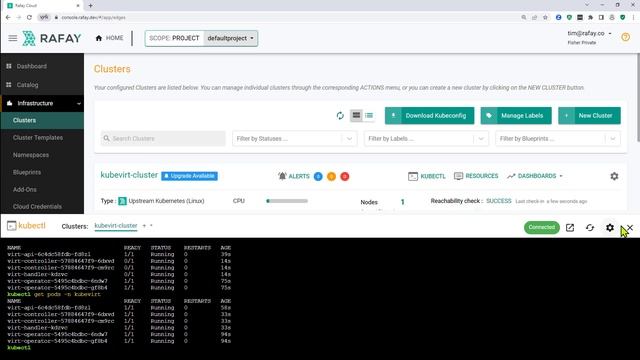Add a cluster tab with plus icon
640x360 pixels.
[x=144, y=225]
